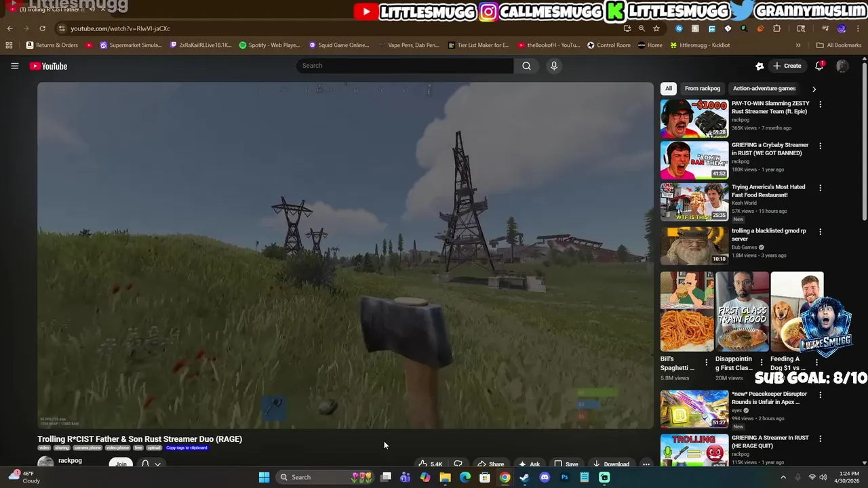The width and height of the screenshot is (868, 488).
Task: Open the Spotify - Web Player bookmark
Action: point(269,45)
